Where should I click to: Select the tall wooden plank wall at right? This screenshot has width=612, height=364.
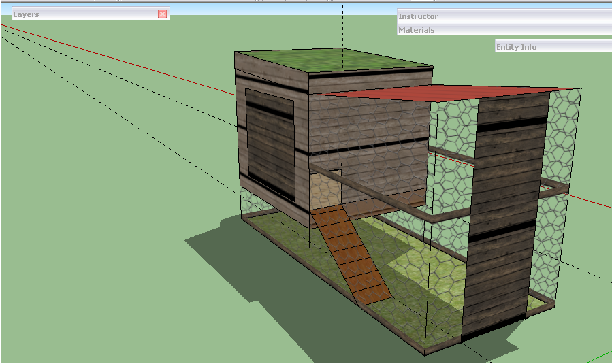(x=505, y=204)
